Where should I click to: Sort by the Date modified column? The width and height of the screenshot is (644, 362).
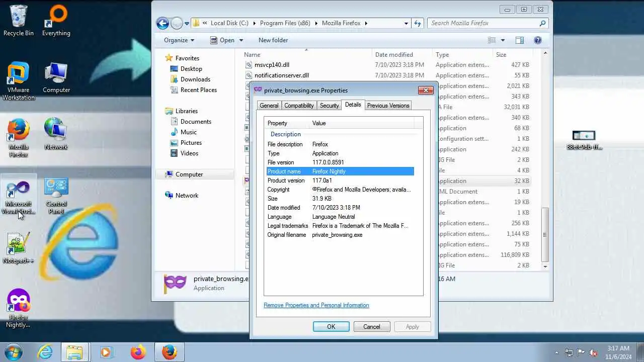(402, 55)
